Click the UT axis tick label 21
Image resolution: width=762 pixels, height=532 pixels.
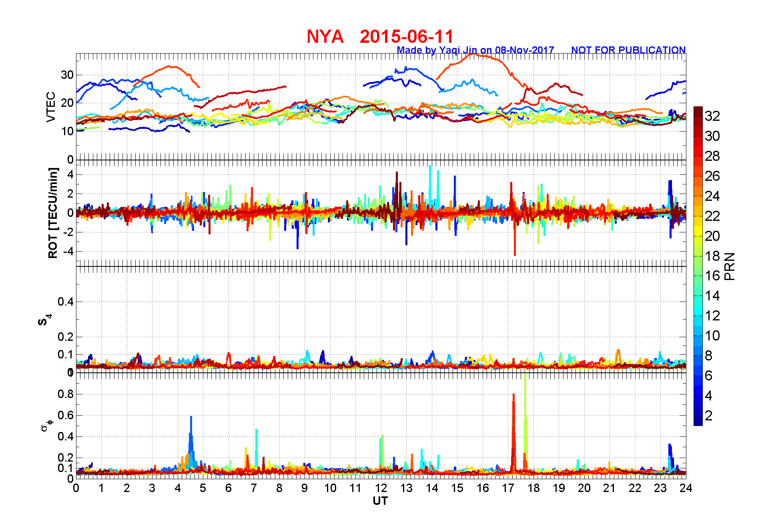[x=610, y=488]
